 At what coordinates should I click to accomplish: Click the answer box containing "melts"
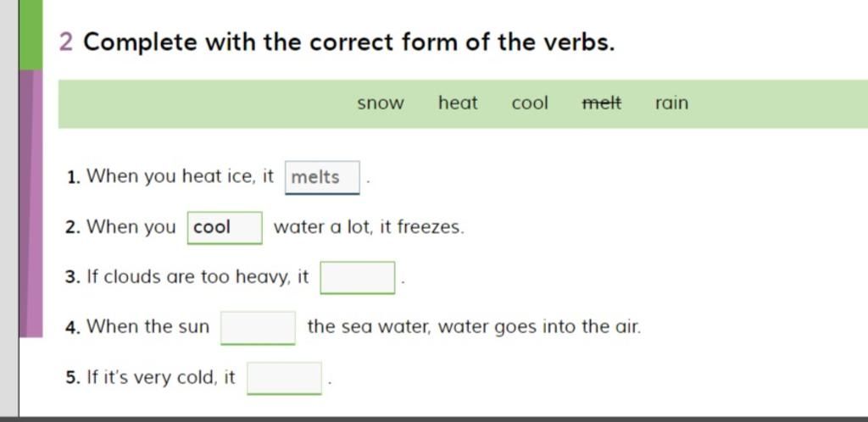[x=322, y=177]
